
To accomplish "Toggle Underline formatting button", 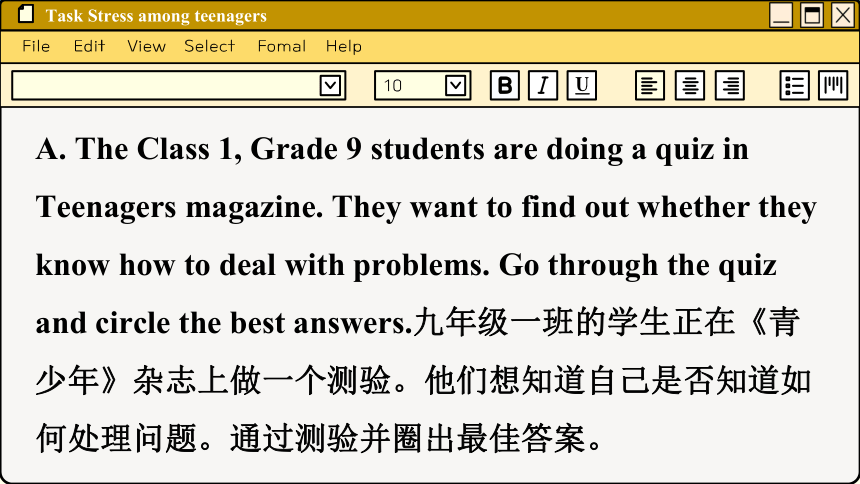I will pyautogui.click(x=581, y=85).
